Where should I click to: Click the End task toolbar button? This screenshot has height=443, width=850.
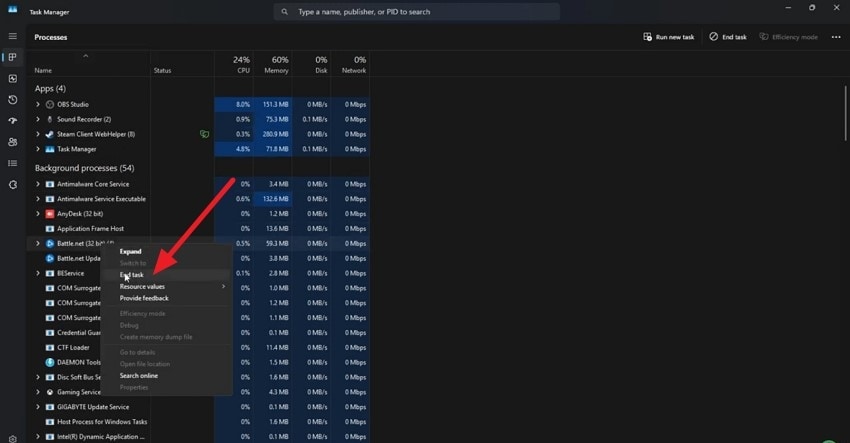point(728,37)
